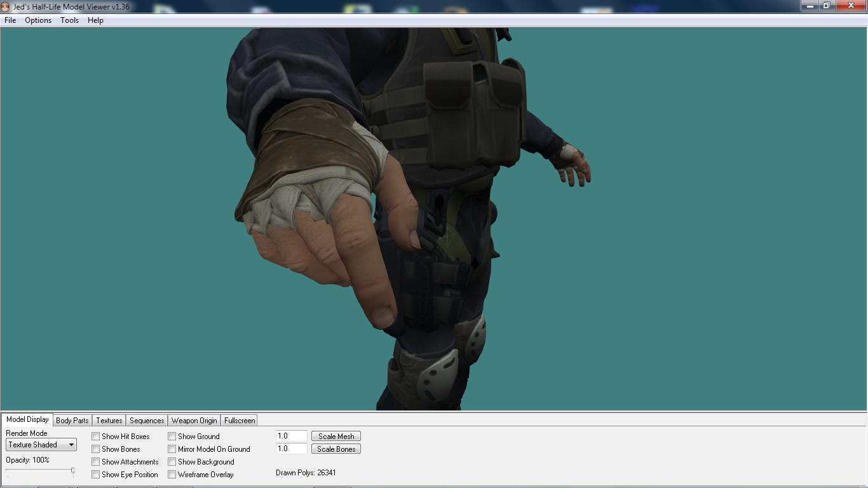Switch to the Sequences tab
This screenshot has width=868, height=488.
coord(146,420)
